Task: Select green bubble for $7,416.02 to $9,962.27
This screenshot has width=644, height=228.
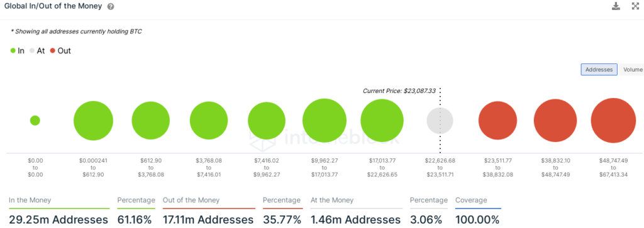Action: coord(267,121)
